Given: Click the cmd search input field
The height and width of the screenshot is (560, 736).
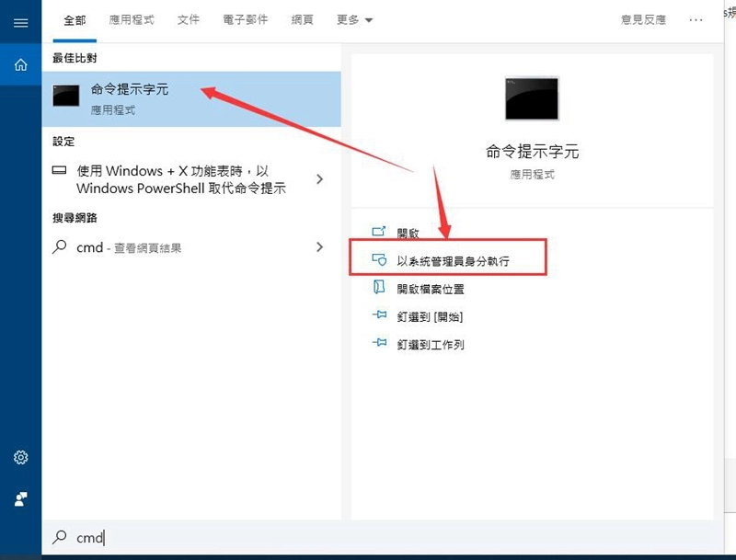Looking at the screenshot, I should pyautogui.click(x=383, y=537).
